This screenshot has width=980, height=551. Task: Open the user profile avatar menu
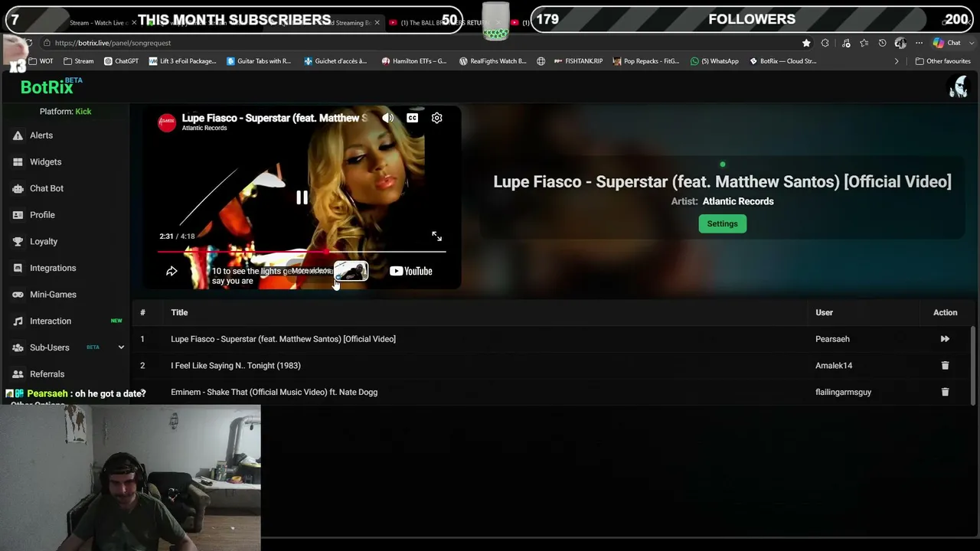point(959,87)
